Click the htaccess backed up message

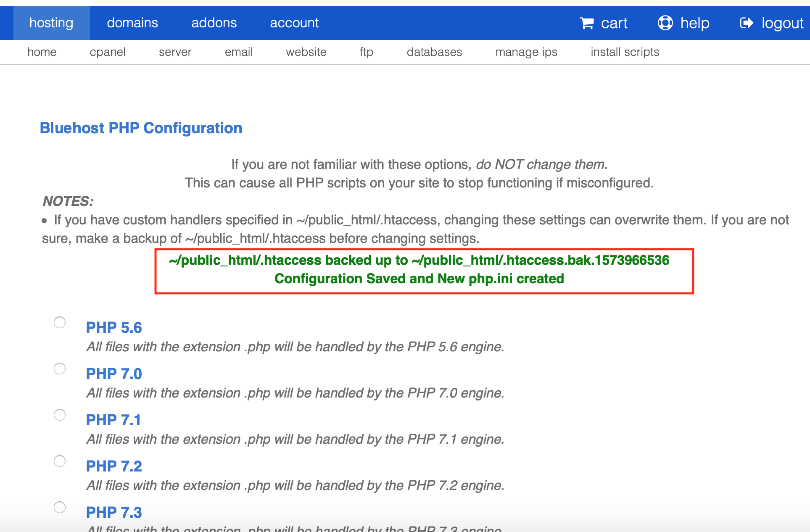point(419,260)
